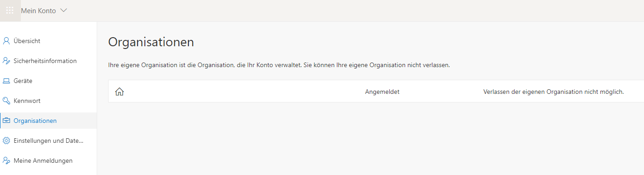Click the Kennwort key icon
The height and width of the screenshot is (175, 644).
coord(6,101)
